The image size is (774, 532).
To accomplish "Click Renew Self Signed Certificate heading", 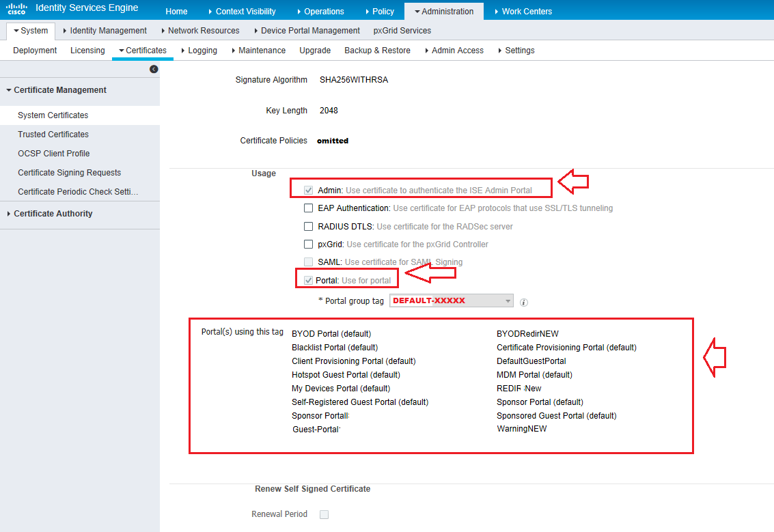I will pos(312,489).
